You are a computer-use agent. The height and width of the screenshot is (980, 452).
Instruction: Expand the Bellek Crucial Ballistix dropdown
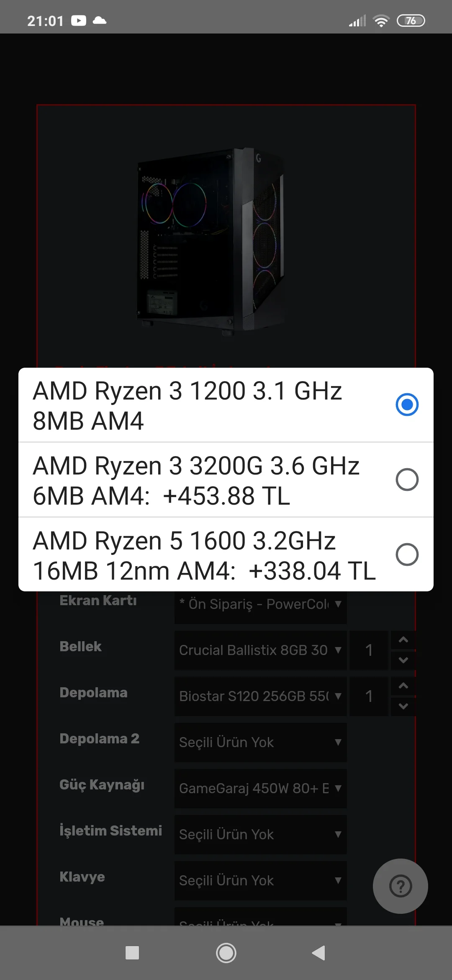(260, 650)
